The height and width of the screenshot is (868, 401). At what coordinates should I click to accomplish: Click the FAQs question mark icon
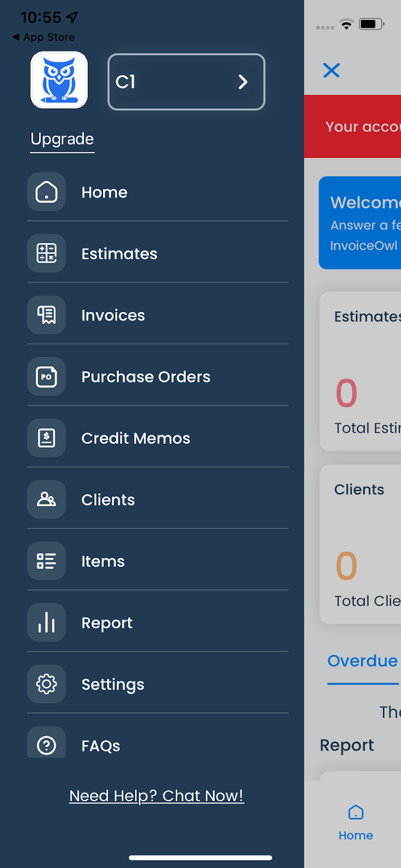(x=47, y=745)
